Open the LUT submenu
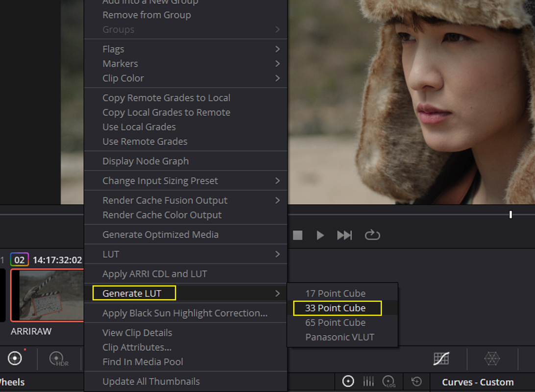Image resolution: width=535 pixels, height=392 pixels. [186, 254]
